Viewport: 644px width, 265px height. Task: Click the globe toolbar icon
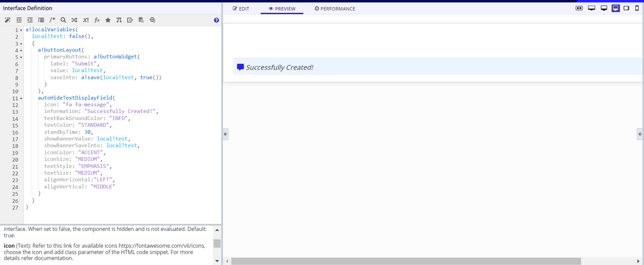point(152,20)
